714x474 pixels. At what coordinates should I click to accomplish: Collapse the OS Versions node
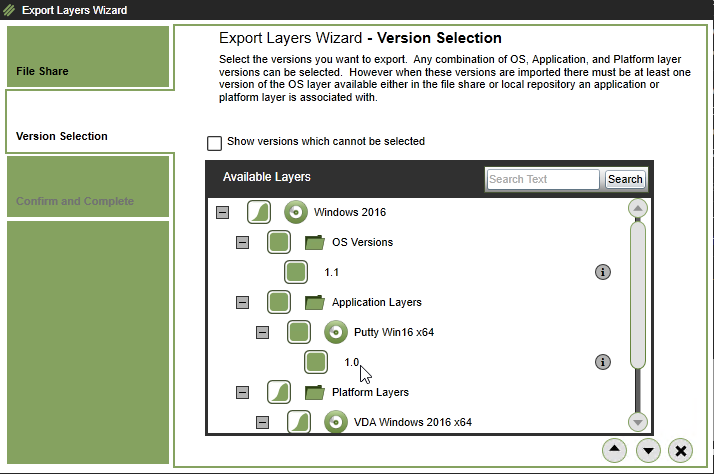click(x=242, y=242)
